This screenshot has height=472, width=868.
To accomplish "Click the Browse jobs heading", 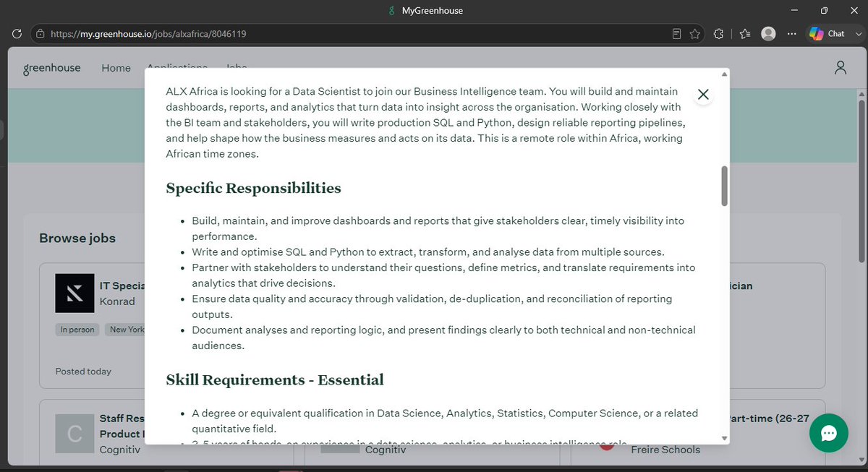I will (x=77, y=238).
